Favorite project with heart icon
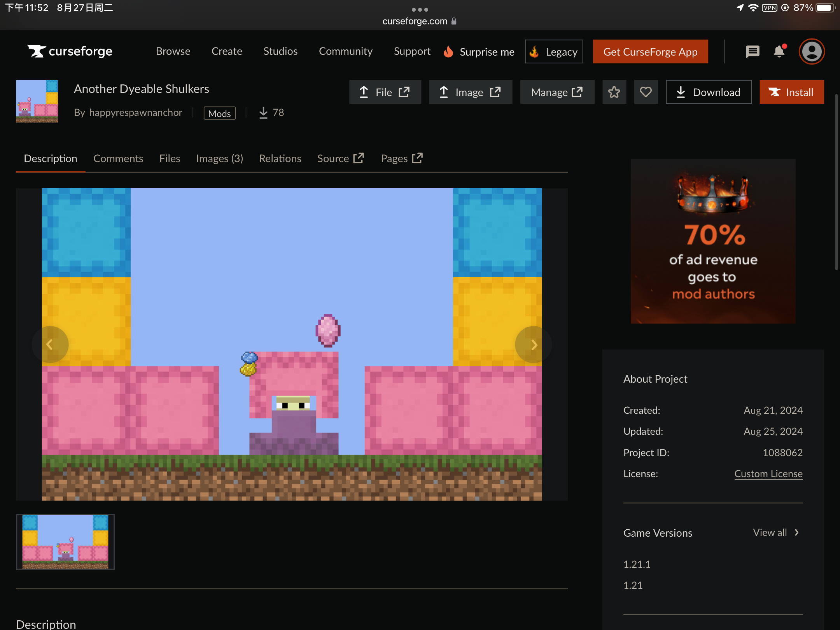Viewport: 840px width, 630px height. [x=646, y=92]
